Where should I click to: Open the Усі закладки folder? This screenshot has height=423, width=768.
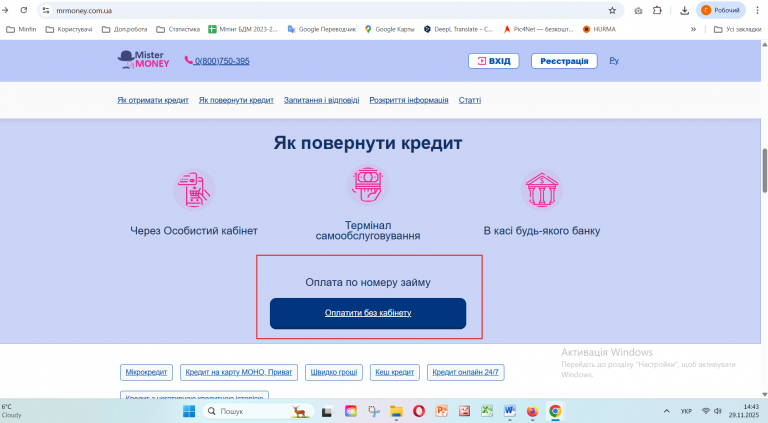click(738, 29)
